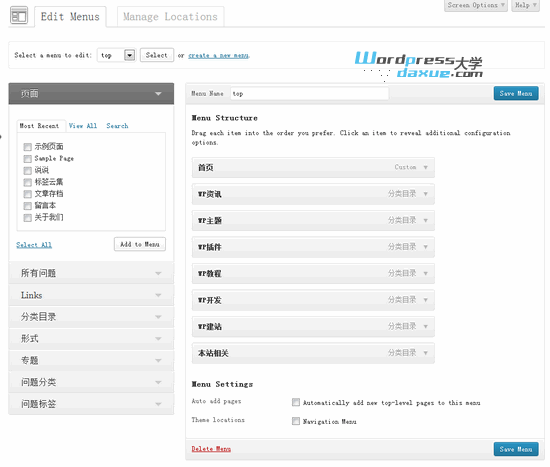The image size is (550, 467).
Task: Check the Sample Page checkbox
Action: pyautogui.click(x=27, y=159)
